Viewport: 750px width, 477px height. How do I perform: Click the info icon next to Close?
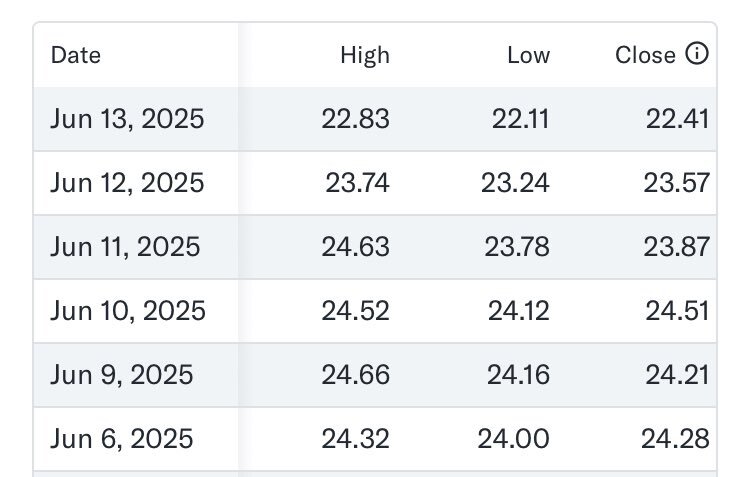pyautogui.click(x=697, y=53)
